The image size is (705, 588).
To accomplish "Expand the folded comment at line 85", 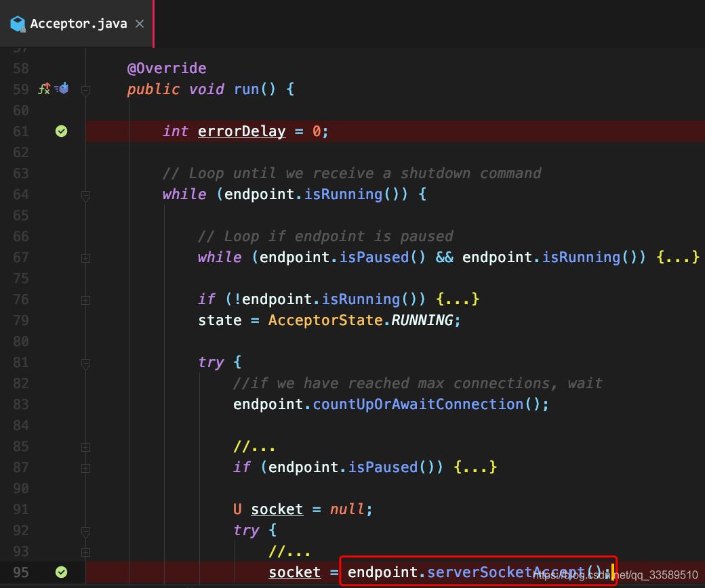I will click(x=85, y=446).
